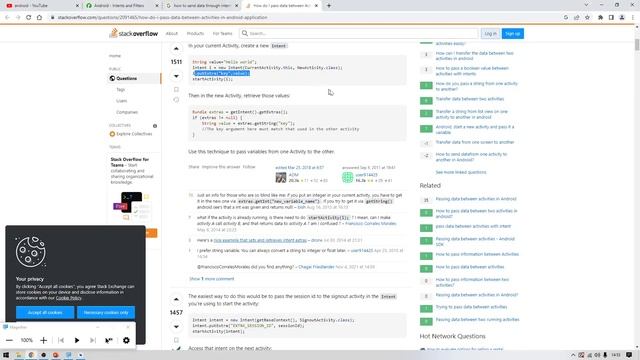
Task: Open a new browser tab
Action: click(x=329, y=6)
